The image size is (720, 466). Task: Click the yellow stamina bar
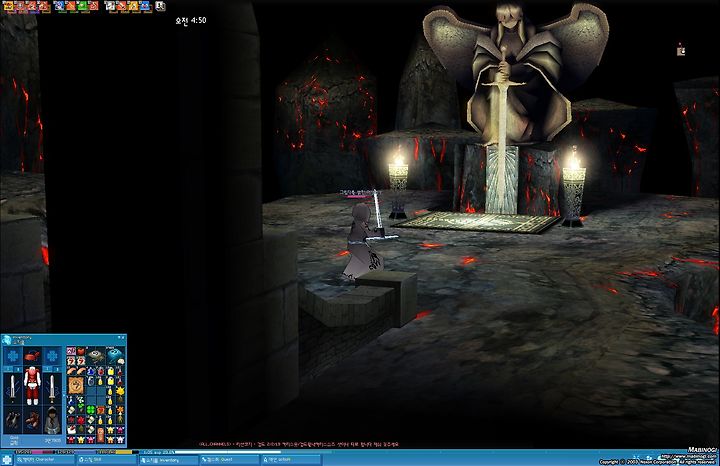tap(118, 452)
